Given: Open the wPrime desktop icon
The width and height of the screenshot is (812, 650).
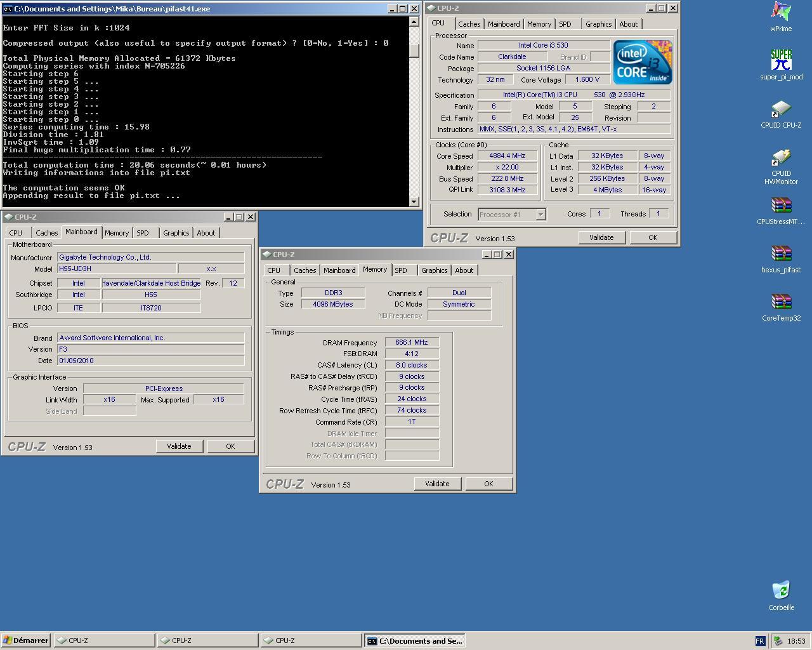Looking at the screenshot, I should (x=781, y=17).
